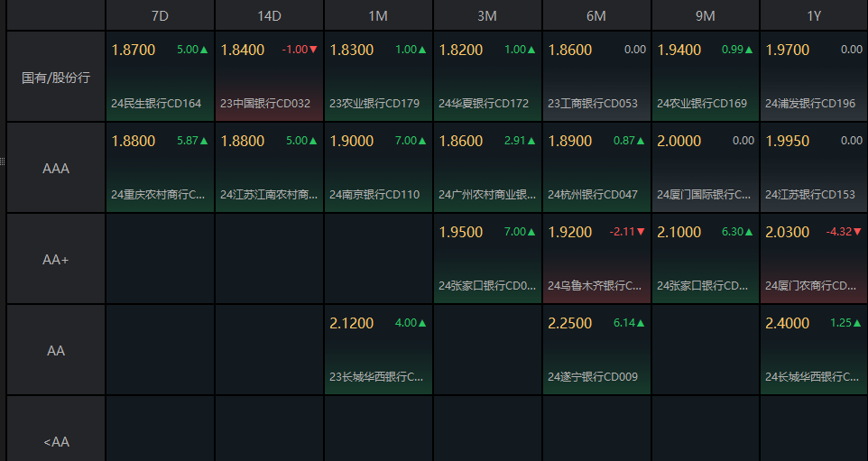Click the AA+ rating row label
The image size is (868, 461).
tap(56, 260)
